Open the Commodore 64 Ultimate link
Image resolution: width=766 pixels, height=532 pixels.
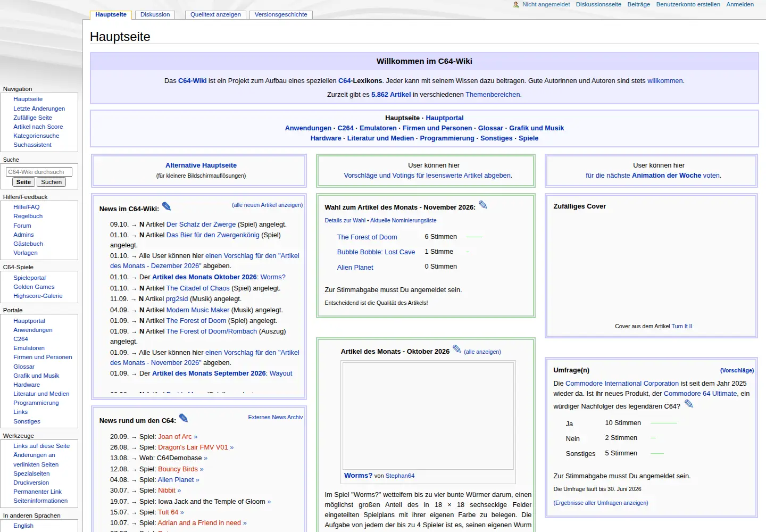pyautogui.click(x=701, y=394)
